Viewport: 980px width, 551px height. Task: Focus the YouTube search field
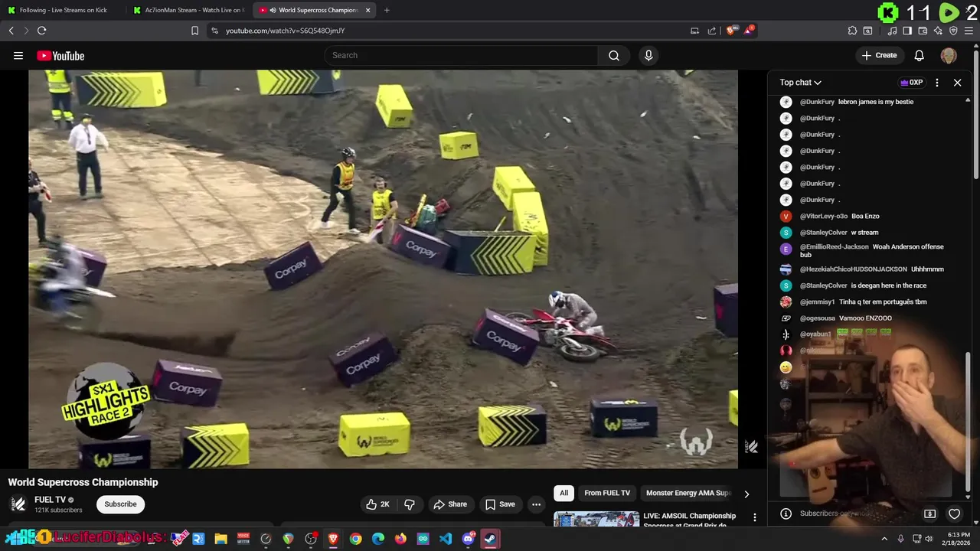[x=462, y=55]
